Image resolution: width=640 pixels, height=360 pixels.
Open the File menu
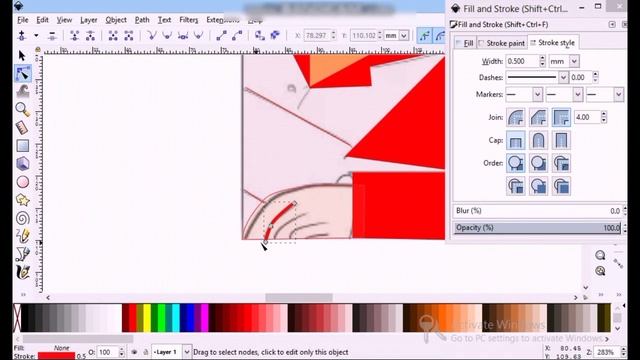22,20
